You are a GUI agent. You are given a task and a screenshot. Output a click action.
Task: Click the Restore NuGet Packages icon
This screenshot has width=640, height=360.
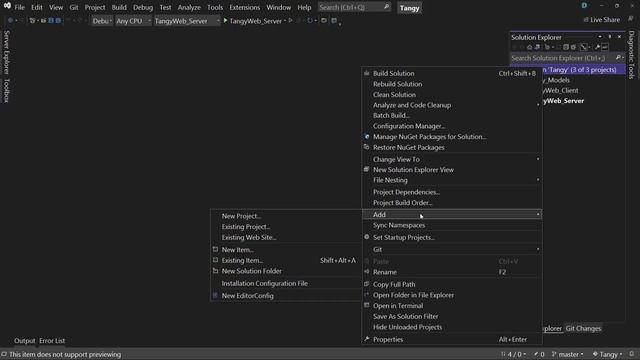click(x=367, y=147)
